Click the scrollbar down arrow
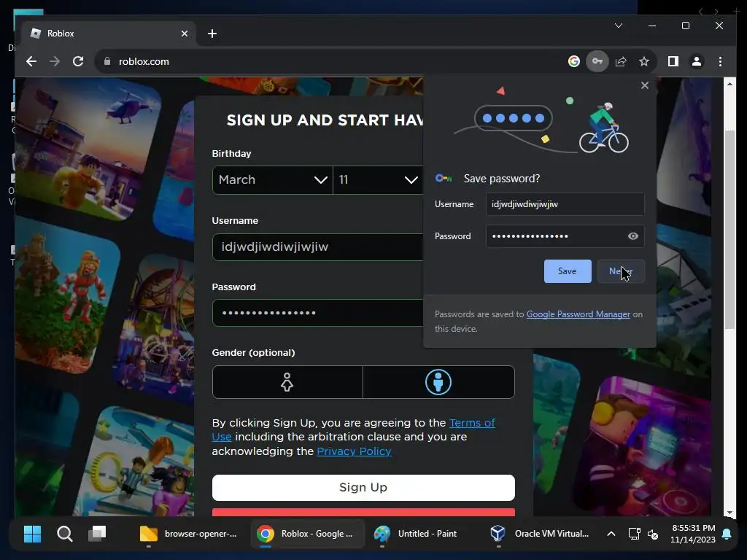This screenshot has width=747, height=560. [729, 513]
